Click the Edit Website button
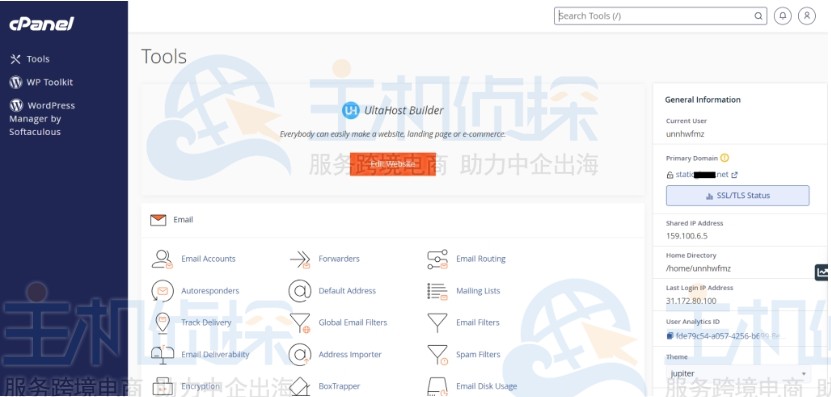 [393, 164]
